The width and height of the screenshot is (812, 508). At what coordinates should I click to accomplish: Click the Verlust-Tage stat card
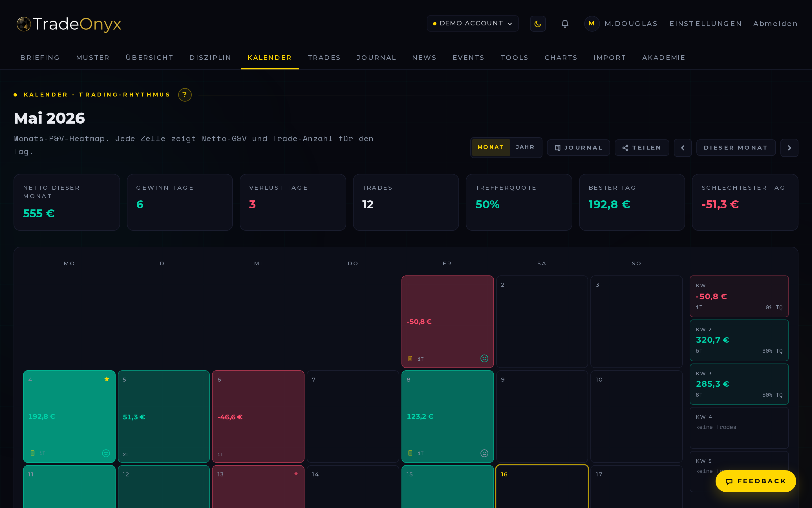293,202
